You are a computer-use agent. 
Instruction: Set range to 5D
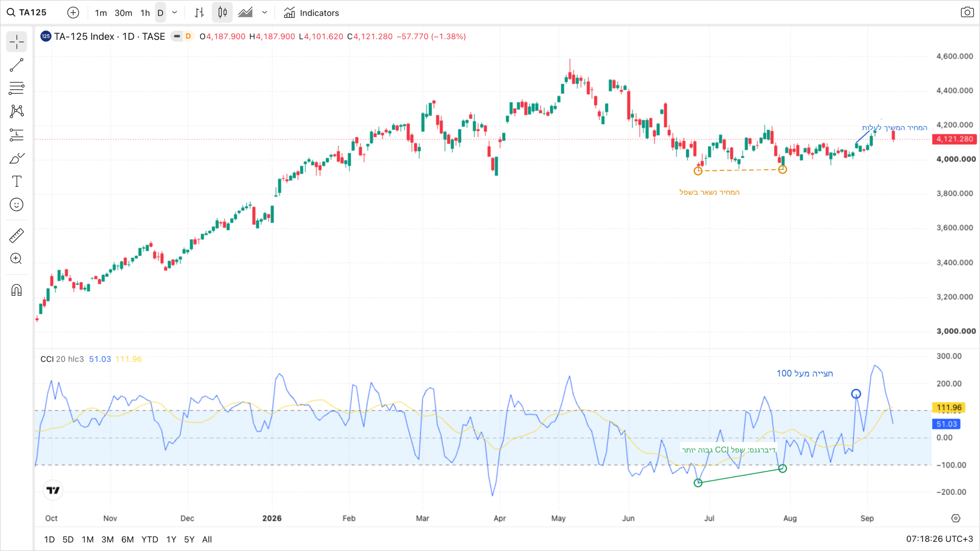pyautogui.click(x=68, y=539)
